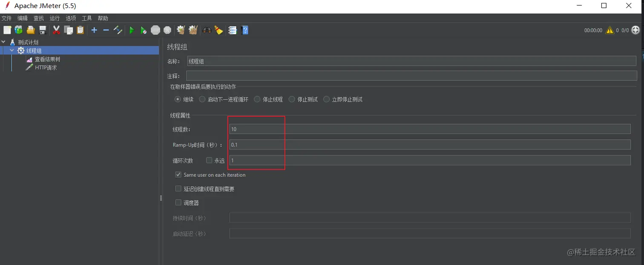
Task: Clear all results with broom icon
Action: (218, 30)
